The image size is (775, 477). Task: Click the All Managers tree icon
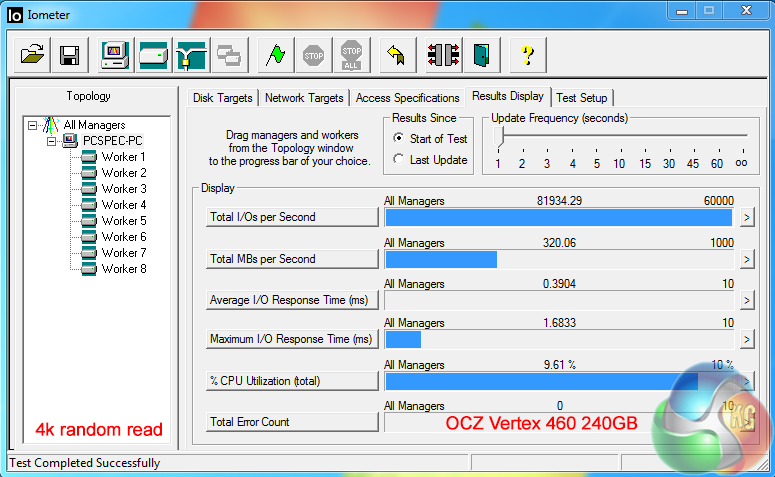coord(51,125)
